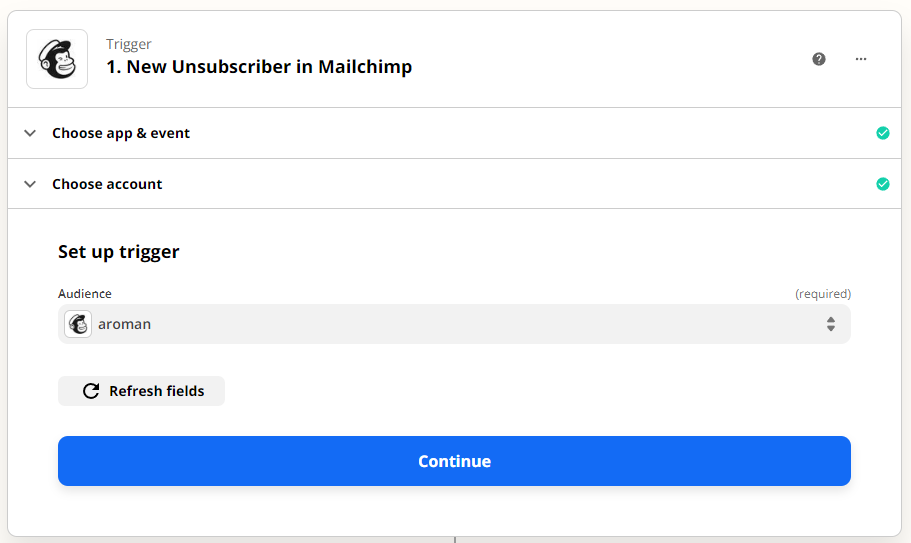Open the Choose account section
This screenshot has width=911, height=543.
[454, 184]
